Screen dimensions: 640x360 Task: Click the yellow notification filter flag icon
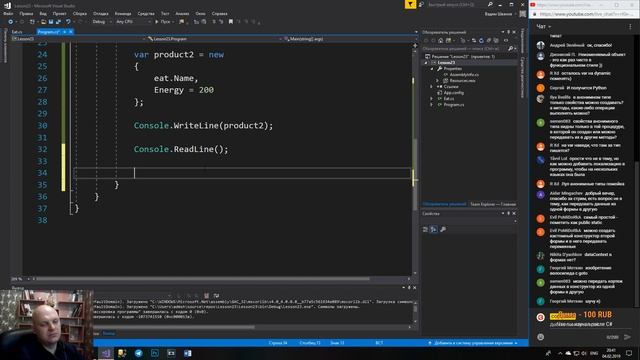click(x=410, y=4)
